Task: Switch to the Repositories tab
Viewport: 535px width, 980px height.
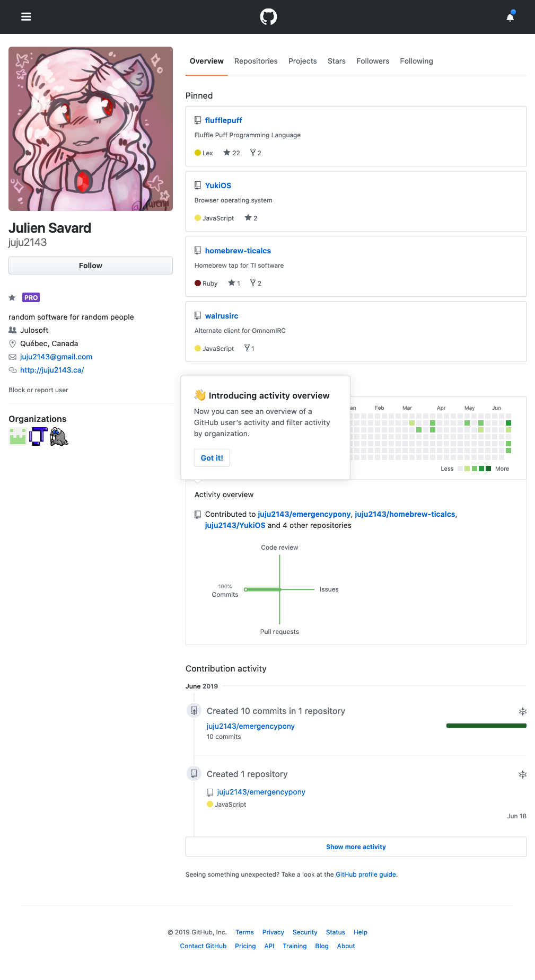Action: [256, 61]
